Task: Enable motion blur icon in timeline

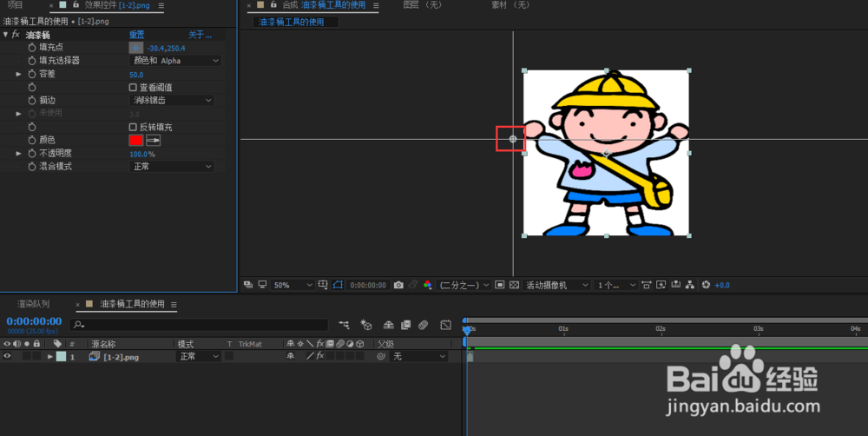Action: (x=424, y=325)
